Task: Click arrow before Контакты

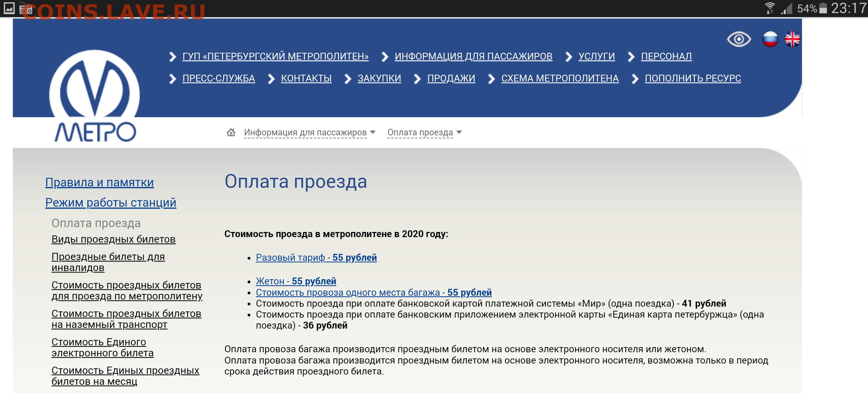Action: 271,79
